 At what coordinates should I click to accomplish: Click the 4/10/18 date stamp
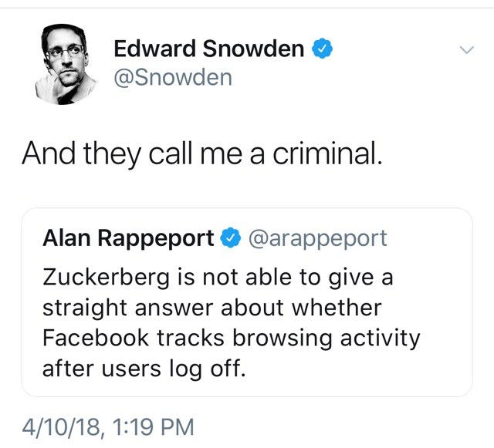click(x=62, y=427)
